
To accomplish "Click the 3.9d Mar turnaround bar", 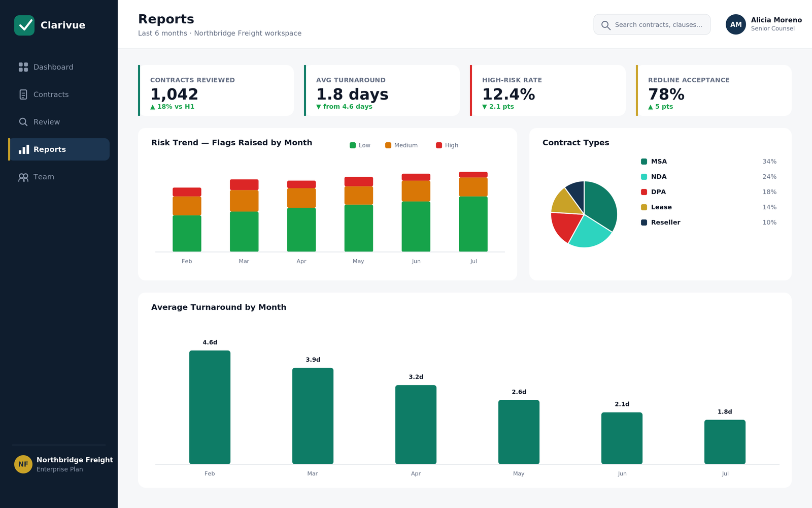I will click(313, 416).
